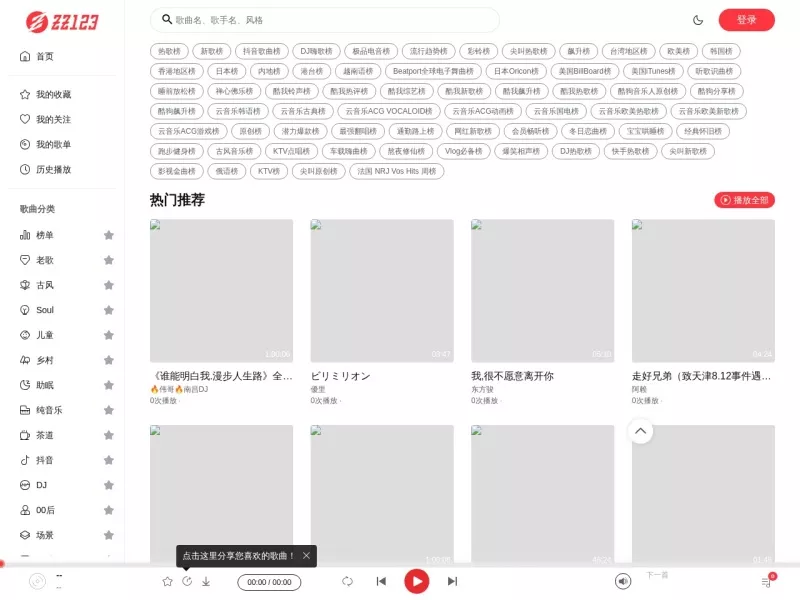Click the 场景 layers icon
The width and height of the screenshot is (800, 600).
coord(25,535)
